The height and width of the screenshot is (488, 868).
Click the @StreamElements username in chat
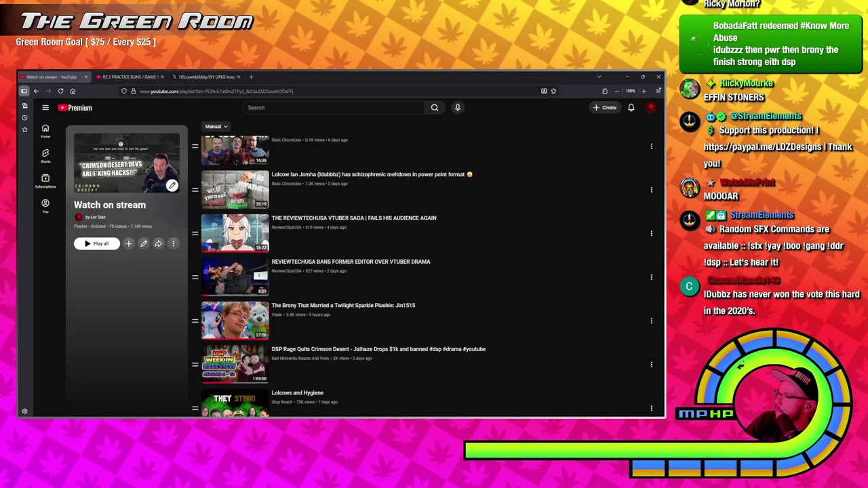coord(766,116)
